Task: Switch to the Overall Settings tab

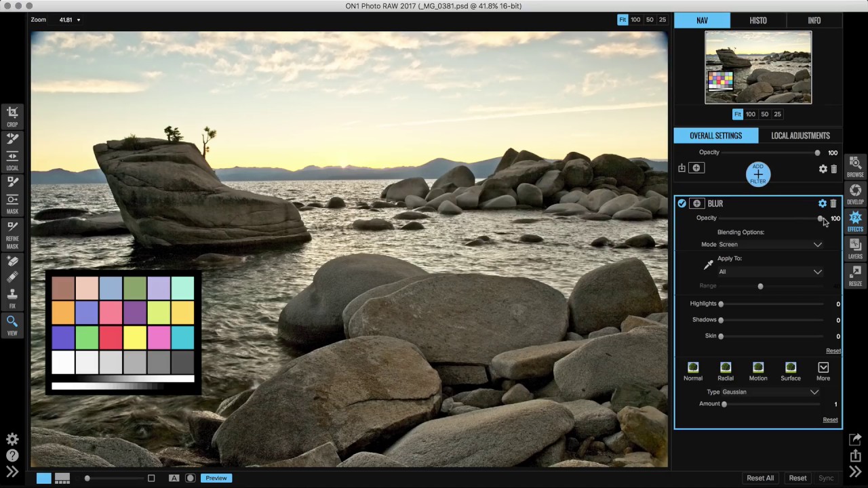Action: 715,136
